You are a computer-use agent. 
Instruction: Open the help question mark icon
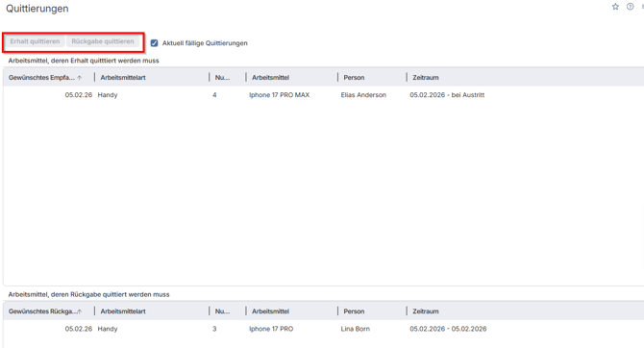[630, 7]
